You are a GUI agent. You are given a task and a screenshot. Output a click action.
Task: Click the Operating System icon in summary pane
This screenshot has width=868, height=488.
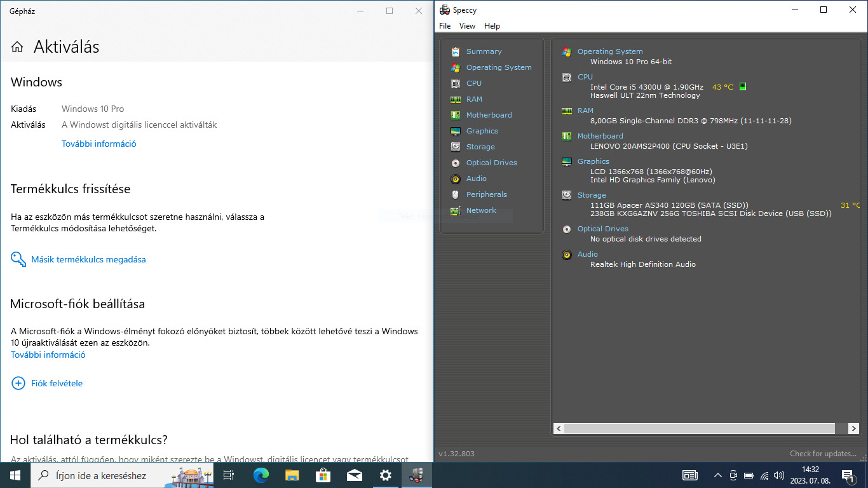(567, 51)
